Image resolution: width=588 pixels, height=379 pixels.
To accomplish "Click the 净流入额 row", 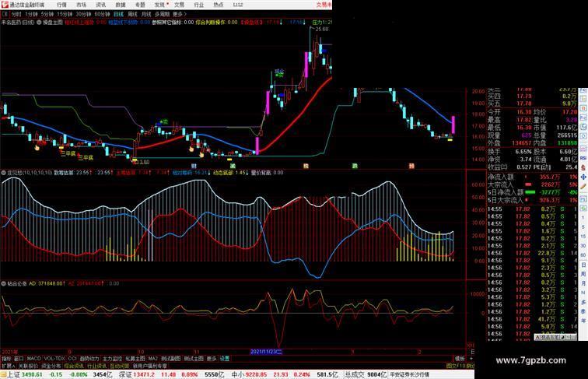I will 532,177.
